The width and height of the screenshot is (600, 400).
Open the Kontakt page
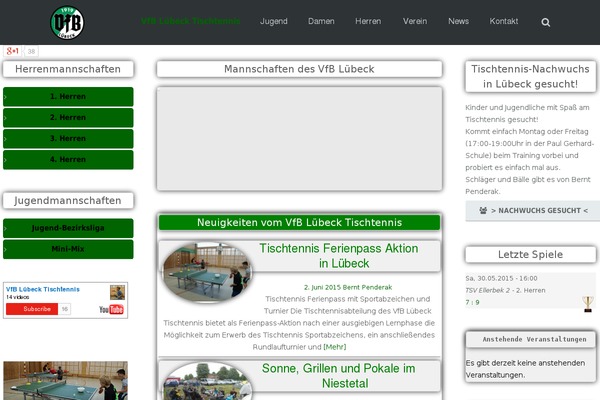click(x=504, y=21)
